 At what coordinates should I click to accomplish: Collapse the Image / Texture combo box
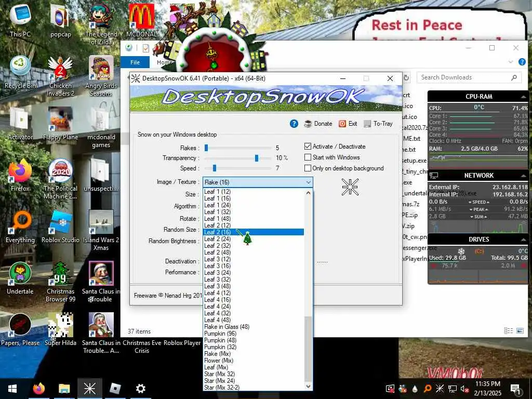[308, 182]
